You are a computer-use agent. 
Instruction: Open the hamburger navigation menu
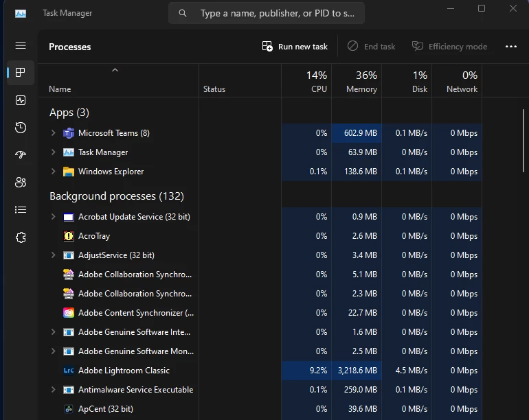click(x=21, y=45)
